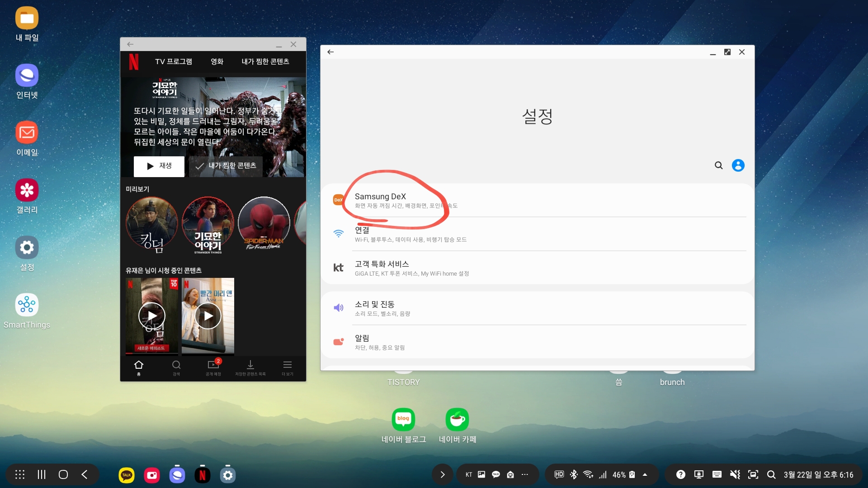Open the KakaoTalk notification bubble in taskbar
868x488 pixels.
[x=496, y=474]
